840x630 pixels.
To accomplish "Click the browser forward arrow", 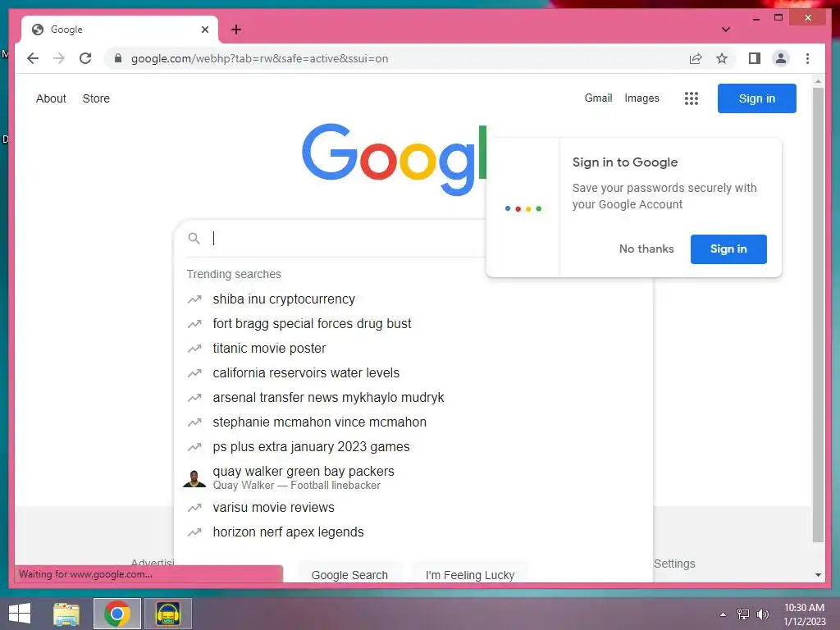I will (59, 58).
